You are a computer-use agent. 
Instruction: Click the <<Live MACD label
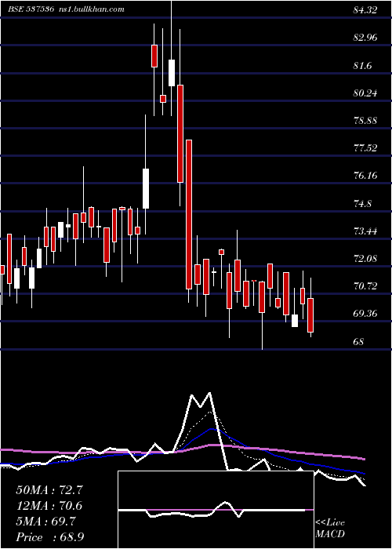tap(330, 528)
